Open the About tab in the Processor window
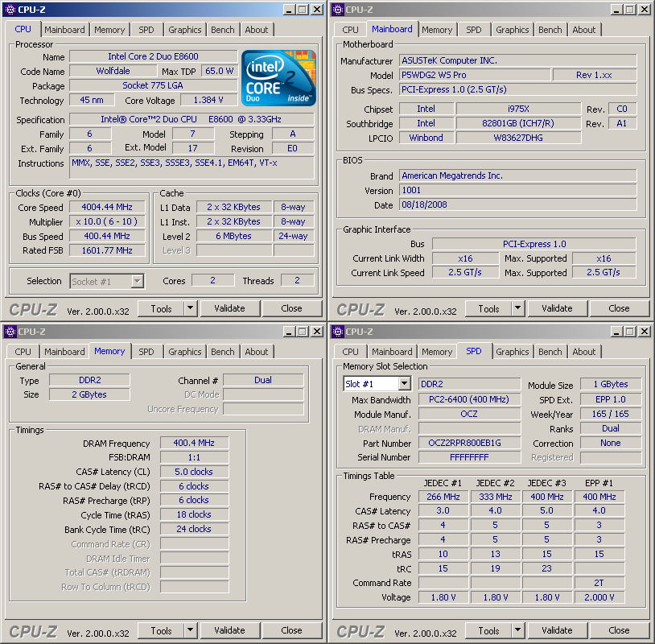This screenshot has width=655, height=644. pyautogui.click(x=257, y=30)
